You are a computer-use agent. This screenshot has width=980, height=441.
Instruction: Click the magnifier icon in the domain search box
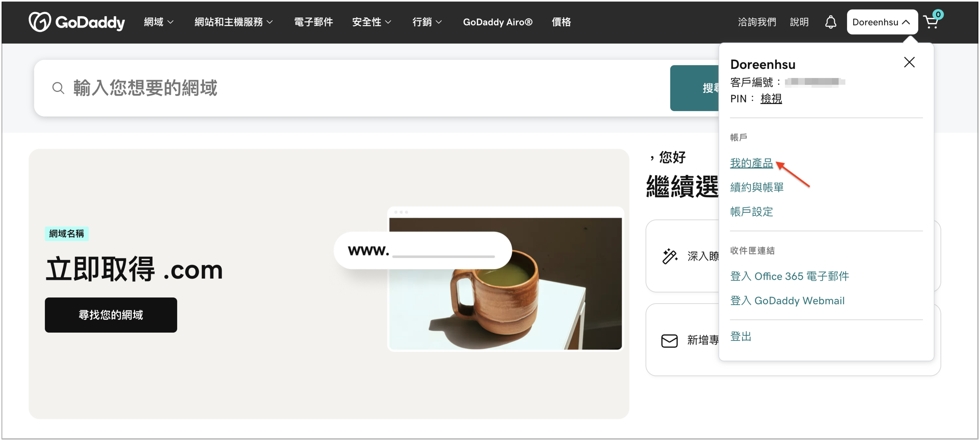pos(58,88)
